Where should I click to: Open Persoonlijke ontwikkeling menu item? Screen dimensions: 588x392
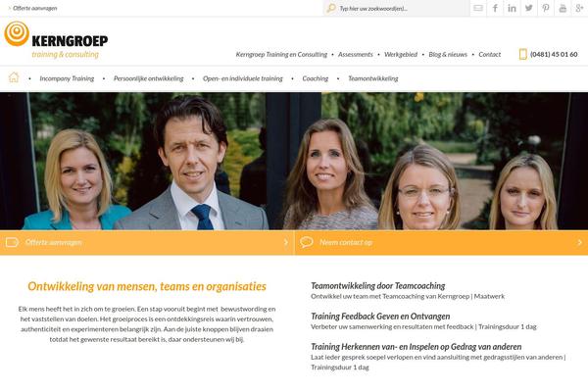pos(149,78)
